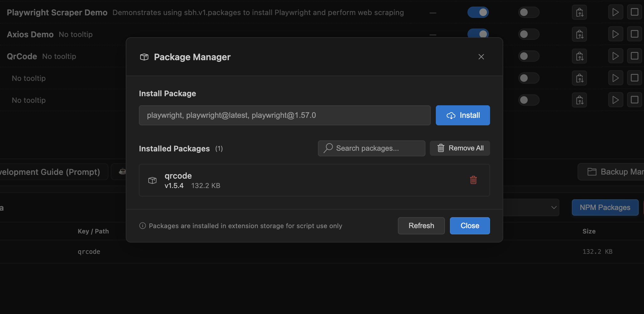Toggle the switch on the fifth script row
The image size is (644, 314).
pyautogui.click(x=529, y=100)
